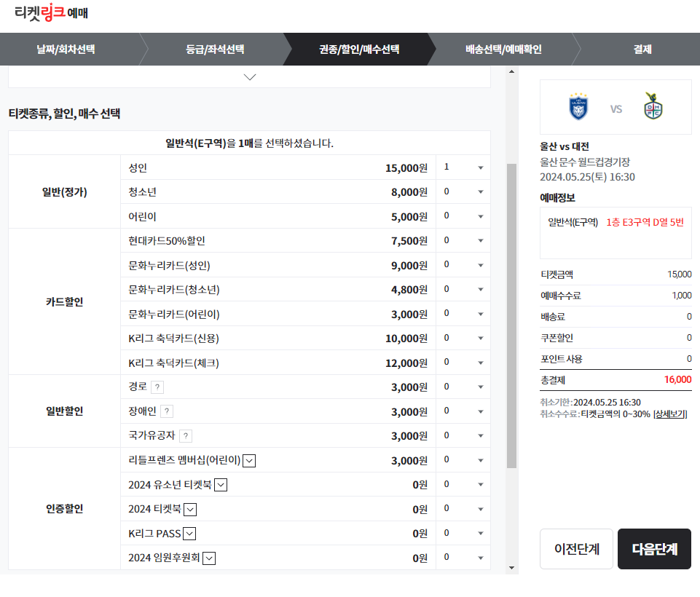Open the 현대카드50%할인 quantity dropdown

pyautogui.click(x=463, y=240)
